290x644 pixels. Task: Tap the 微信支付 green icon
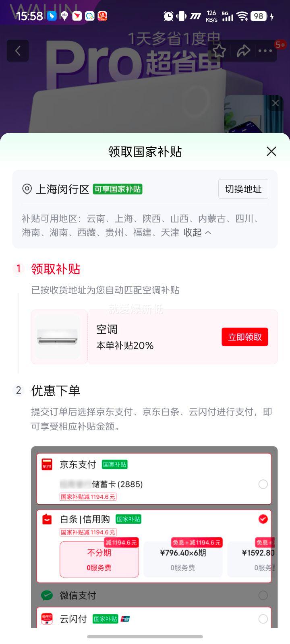coord(47,595)
